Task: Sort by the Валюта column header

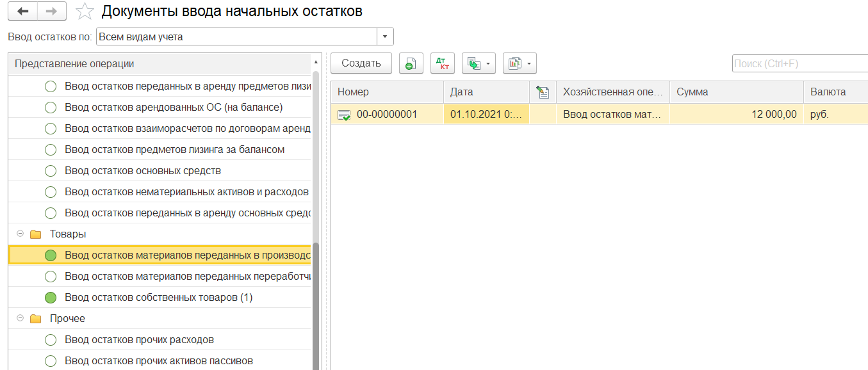Action: click(x=836, y=92)
